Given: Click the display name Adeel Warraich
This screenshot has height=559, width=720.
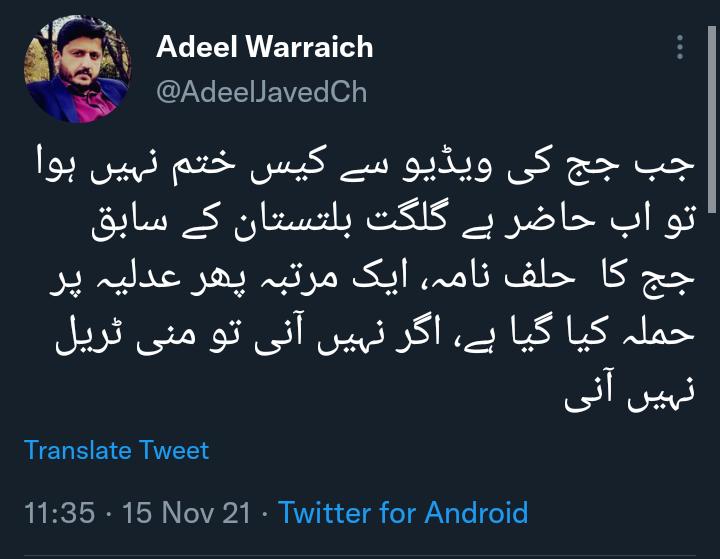Looking at the screenshot, I should [264, 46].
